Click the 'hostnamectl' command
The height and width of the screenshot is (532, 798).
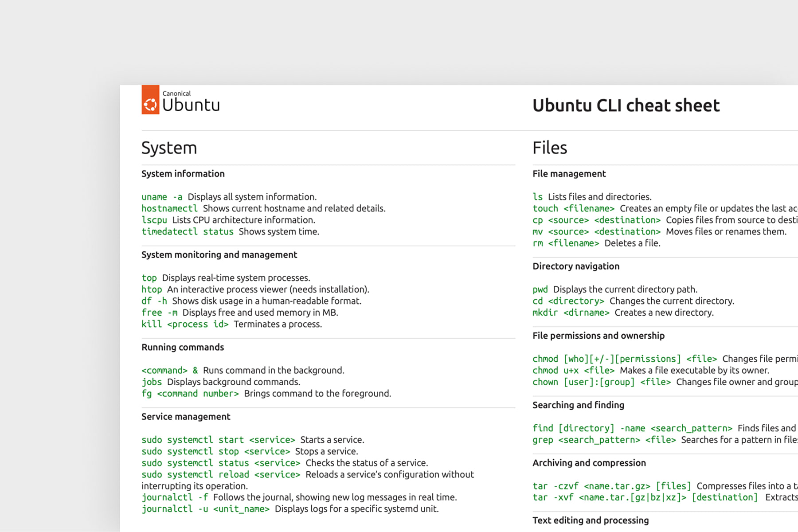coord(169,208)
